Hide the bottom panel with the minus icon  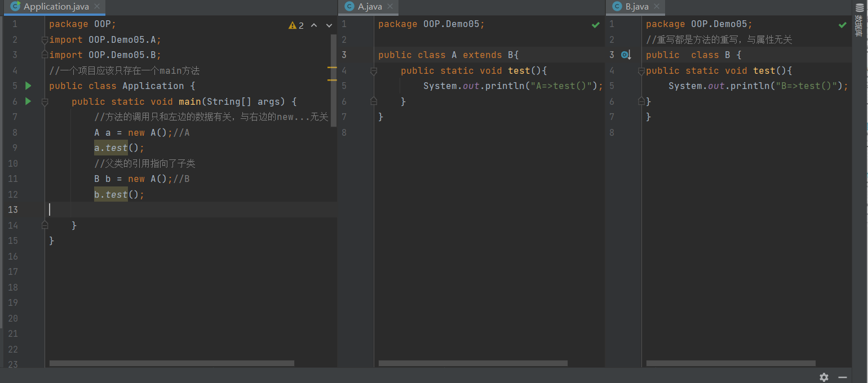click(843, 377)
